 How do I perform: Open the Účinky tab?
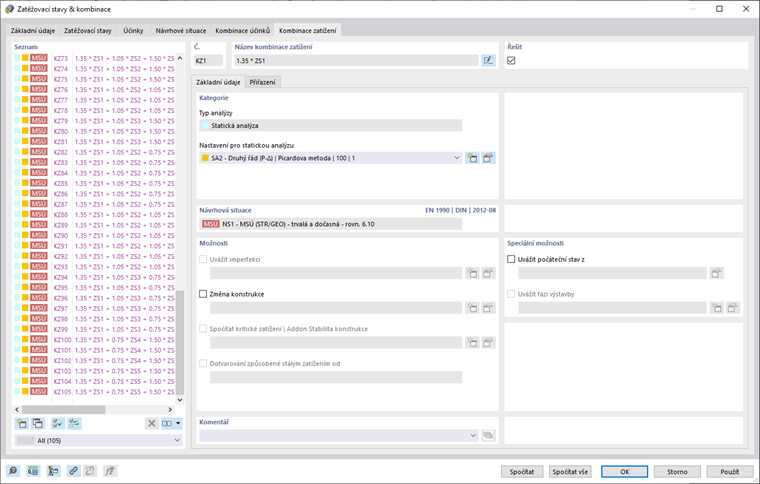click(133, 31)
